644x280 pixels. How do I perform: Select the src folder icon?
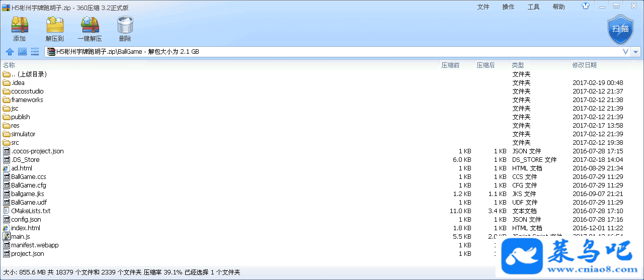pyautogui.click(x=7, y=143)
